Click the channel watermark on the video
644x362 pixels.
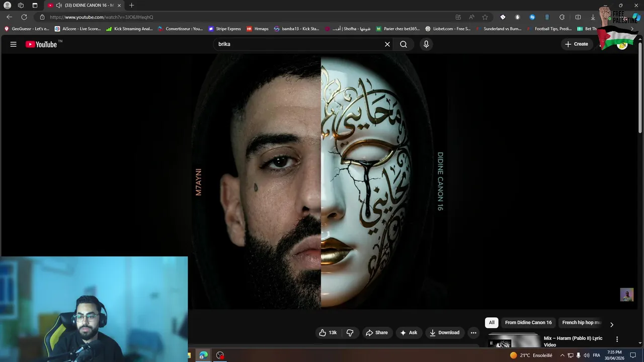click(627, 295)
